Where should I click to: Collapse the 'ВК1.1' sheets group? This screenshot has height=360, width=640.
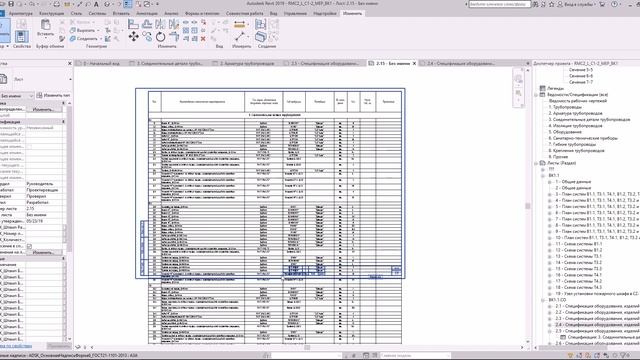coord(543,176)
